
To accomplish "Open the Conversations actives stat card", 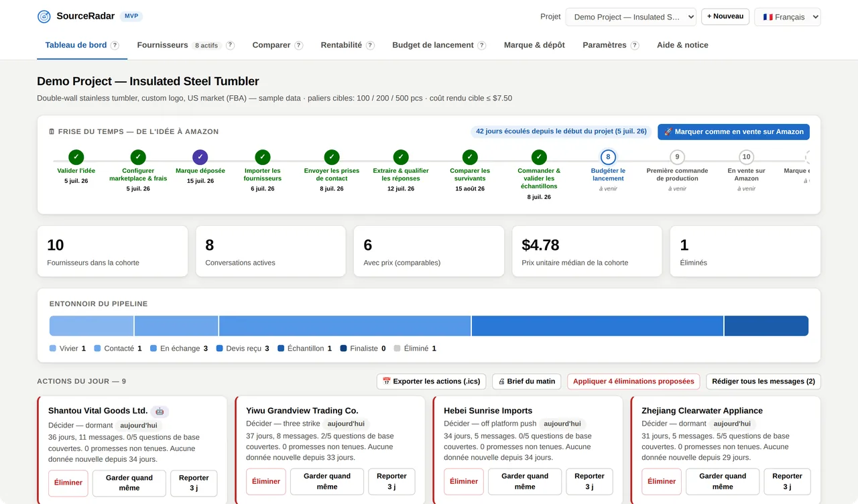I will click(271, 251).
